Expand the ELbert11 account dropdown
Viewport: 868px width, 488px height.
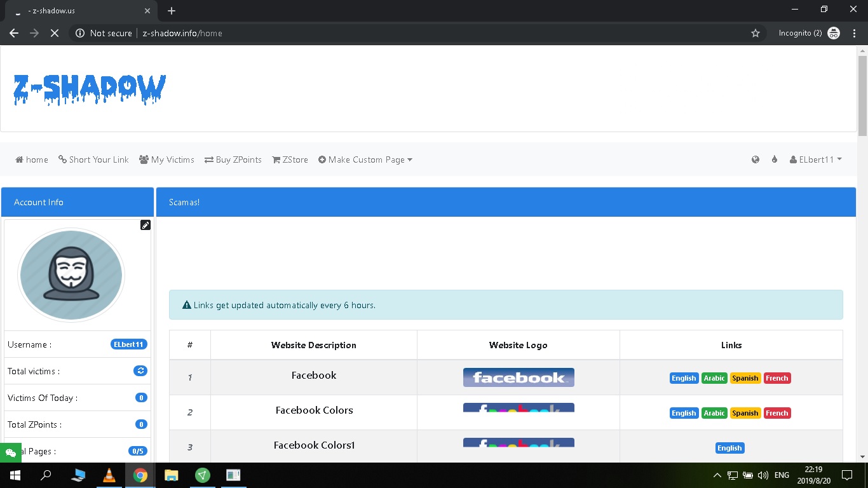coord(815,159)
